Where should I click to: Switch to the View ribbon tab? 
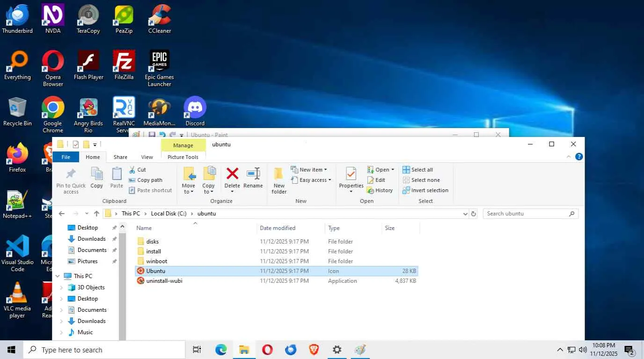click(147, 157)
